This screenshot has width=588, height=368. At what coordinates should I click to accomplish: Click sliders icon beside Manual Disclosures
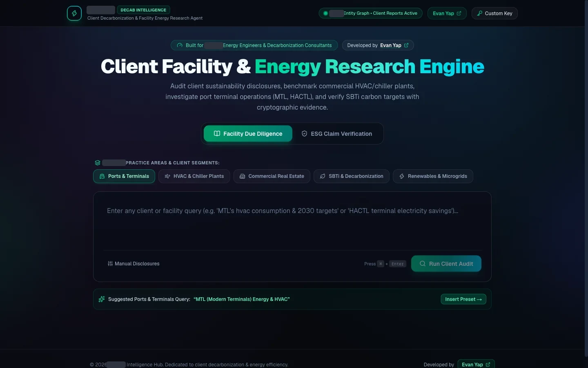pyautogui.click(x=110, y=264)
